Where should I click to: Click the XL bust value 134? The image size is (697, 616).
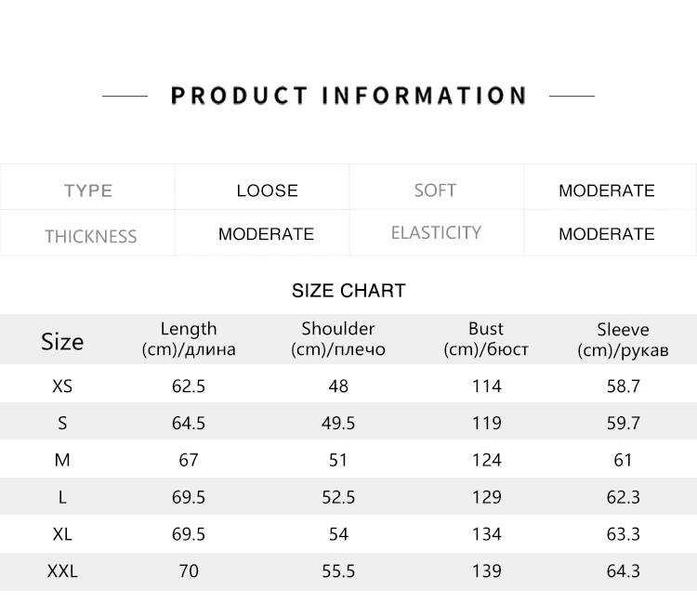(x=486, y=534)
